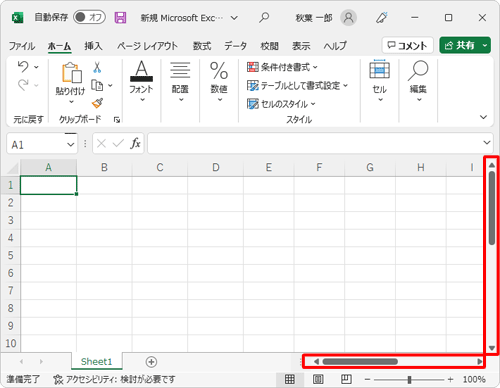The height and width of the screenshot is (388, 500).
Task: Open the 編集 (Editing) magnifier group
Action: click(418, 81)
